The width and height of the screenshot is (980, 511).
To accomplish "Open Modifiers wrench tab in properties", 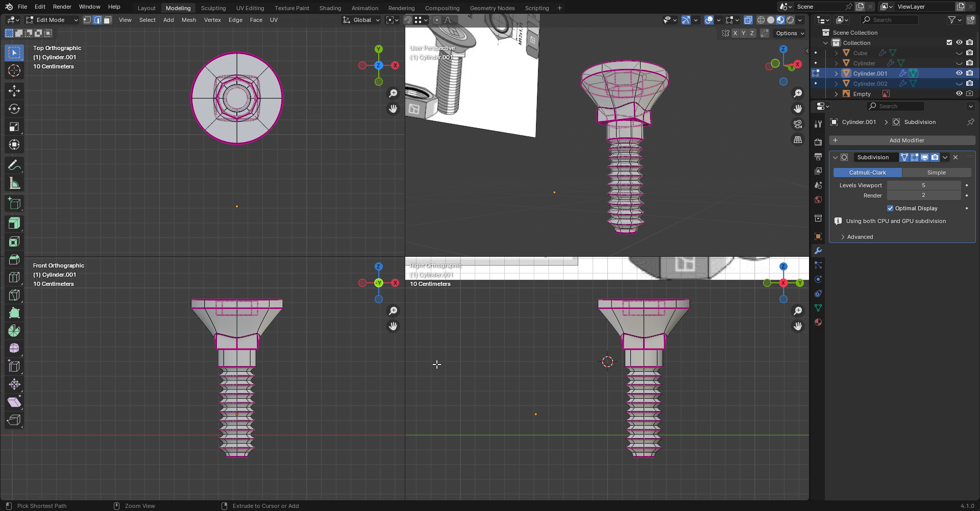I will click(818, 251).
